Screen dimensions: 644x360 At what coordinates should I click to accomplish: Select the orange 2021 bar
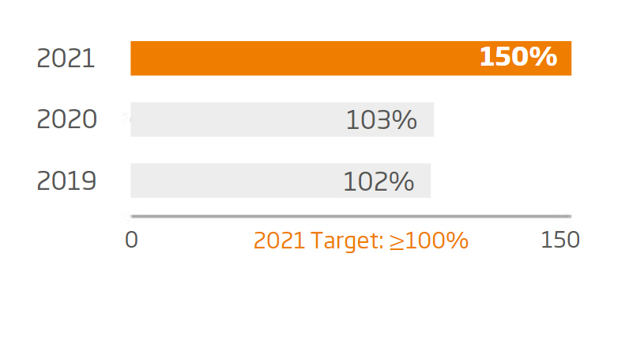click(351, 58)
